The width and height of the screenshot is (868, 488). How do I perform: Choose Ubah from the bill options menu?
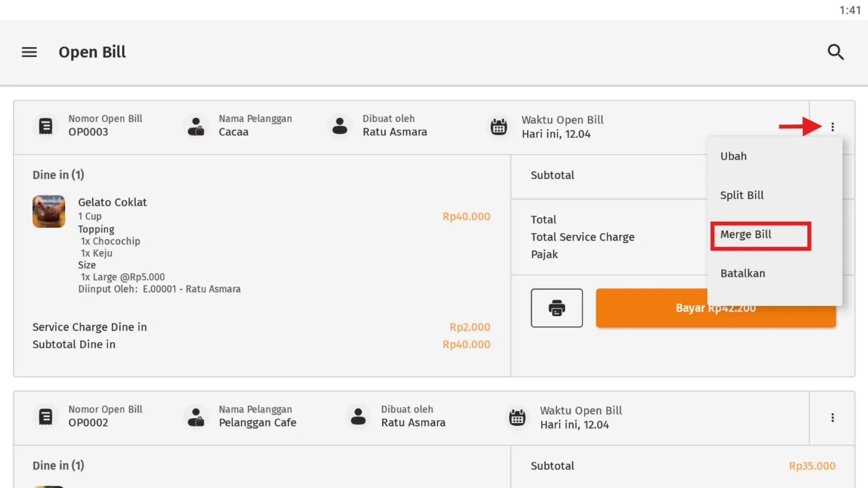tap(733, 156)
